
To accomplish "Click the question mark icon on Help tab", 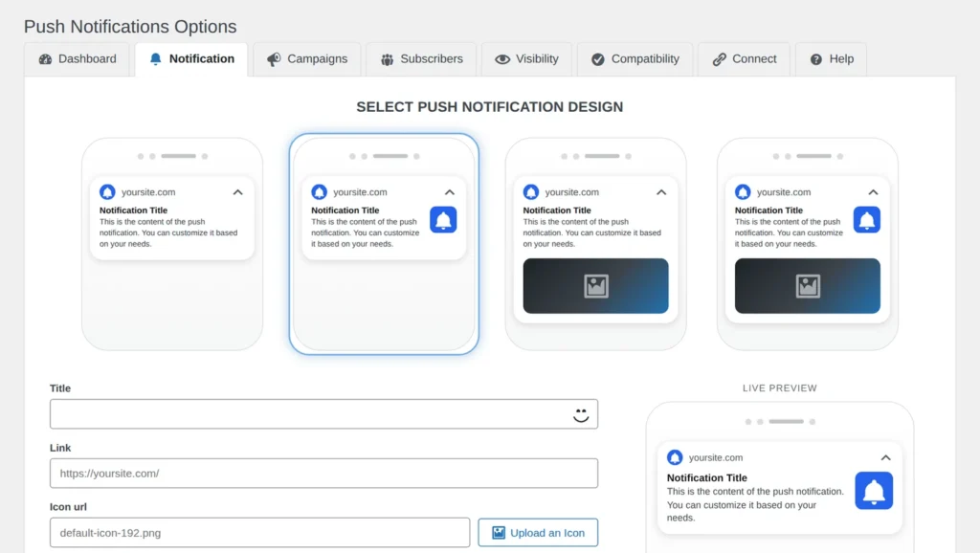I will pos(816,59).
